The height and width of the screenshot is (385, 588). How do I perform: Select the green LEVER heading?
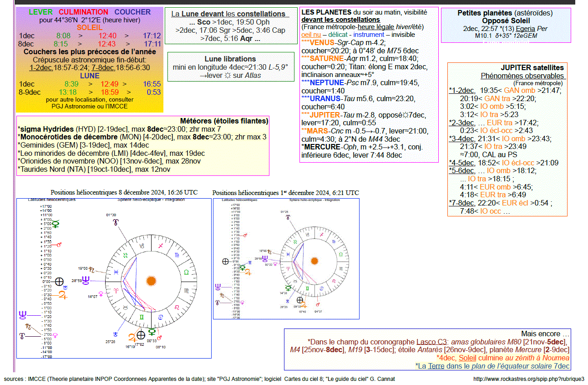41,12
